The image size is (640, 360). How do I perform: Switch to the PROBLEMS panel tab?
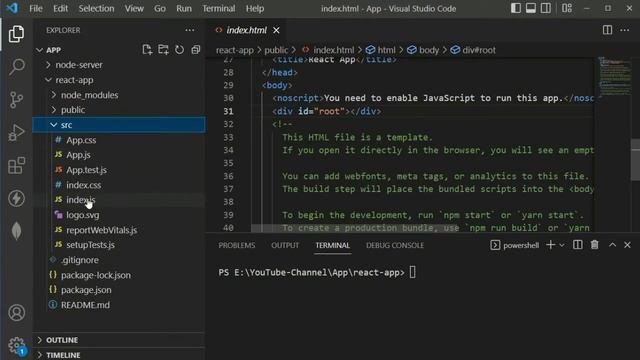(237, 245)
